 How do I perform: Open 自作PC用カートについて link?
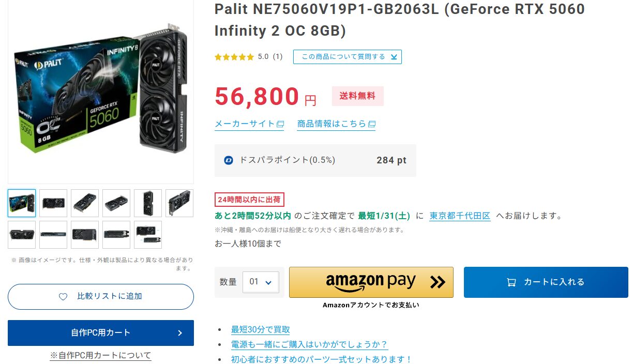click(x=100, y=355)
